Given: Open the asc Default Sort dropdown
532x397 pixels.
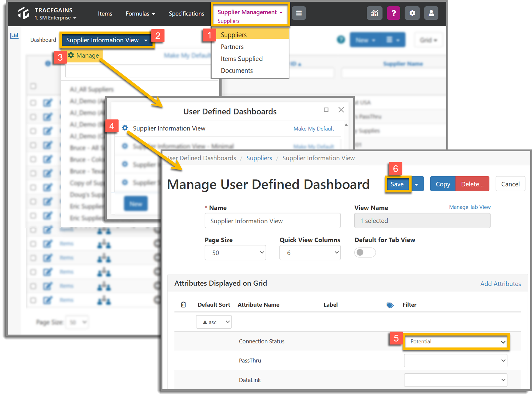Looking at the screenshot, I should coord(214,322).
